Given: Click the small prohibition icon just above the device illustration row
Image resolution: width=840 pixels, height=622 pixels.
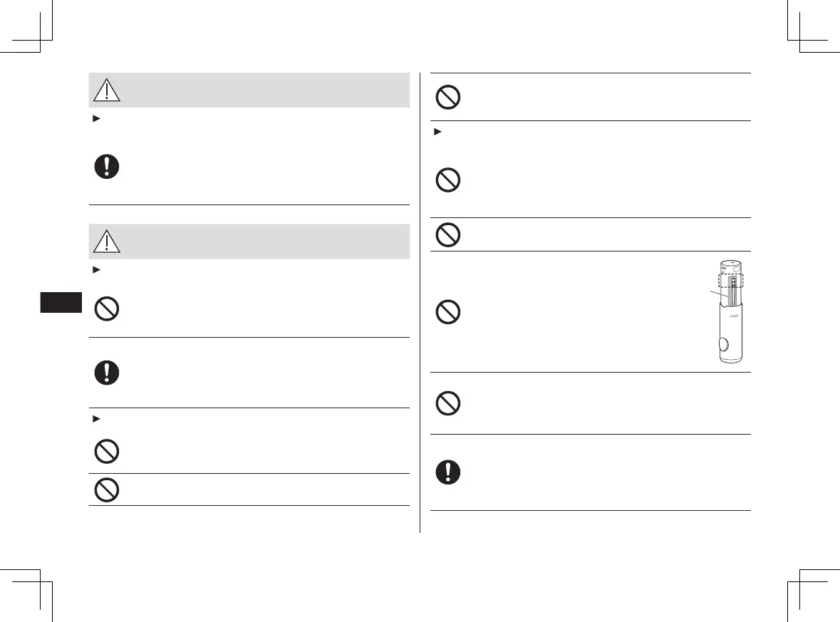Looking at the screenshot, I should coord(448,234).
